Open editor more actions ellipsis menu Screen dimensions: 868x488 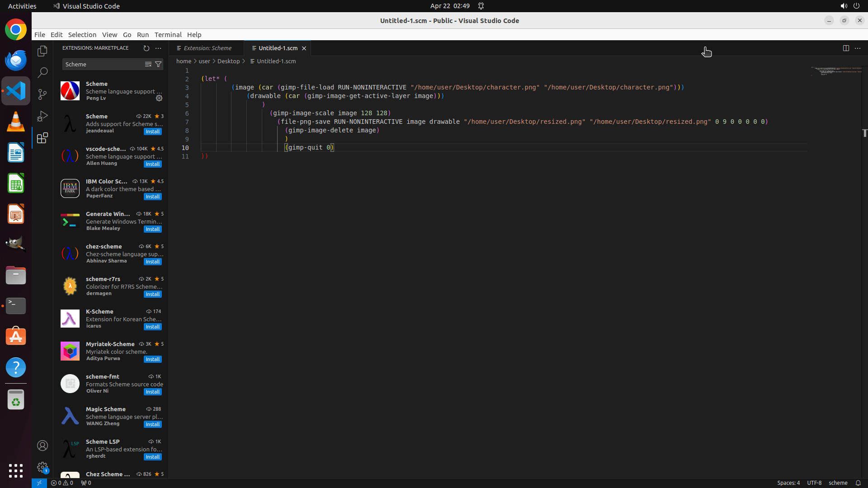click(x=858, y=48)
